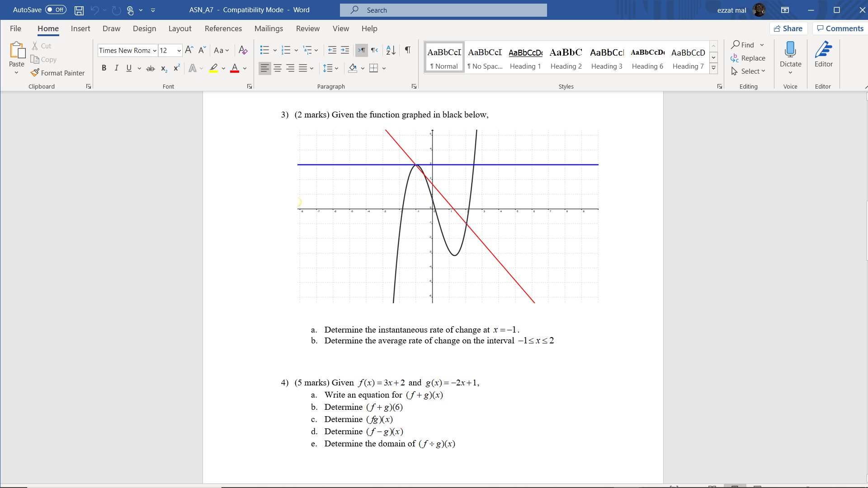This screenshot has height=488, width=868.
Task: Click the Dictate microphone icon
Action: [790, 50]
